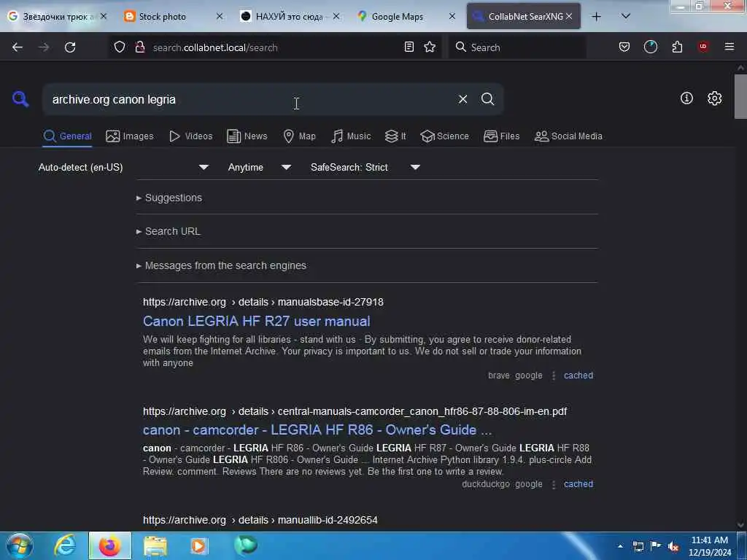Select the News category
This screenshot has height=560, width=747.
tap(247, 136)
